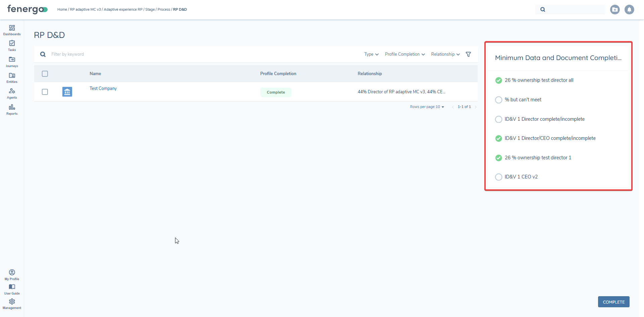The image size is (644, 317).
Task: Click the notification bell icon
Action: pos(629,10)
